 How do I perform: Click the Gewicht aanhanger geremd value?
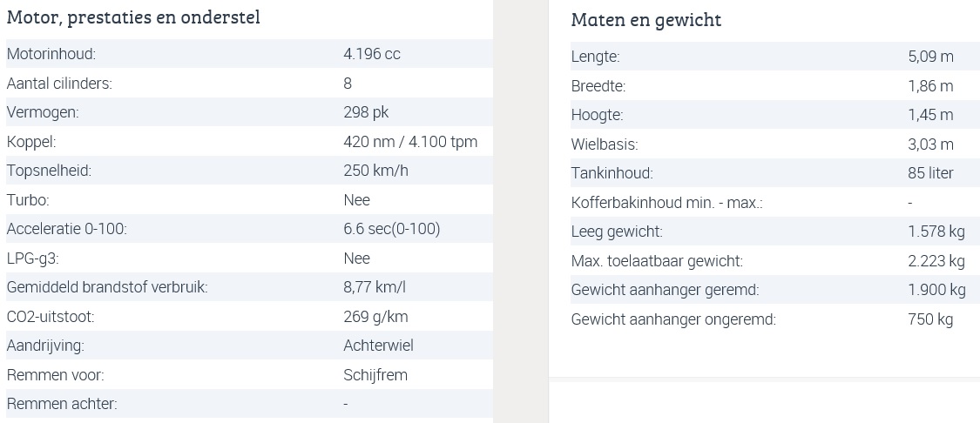[936, 290]
